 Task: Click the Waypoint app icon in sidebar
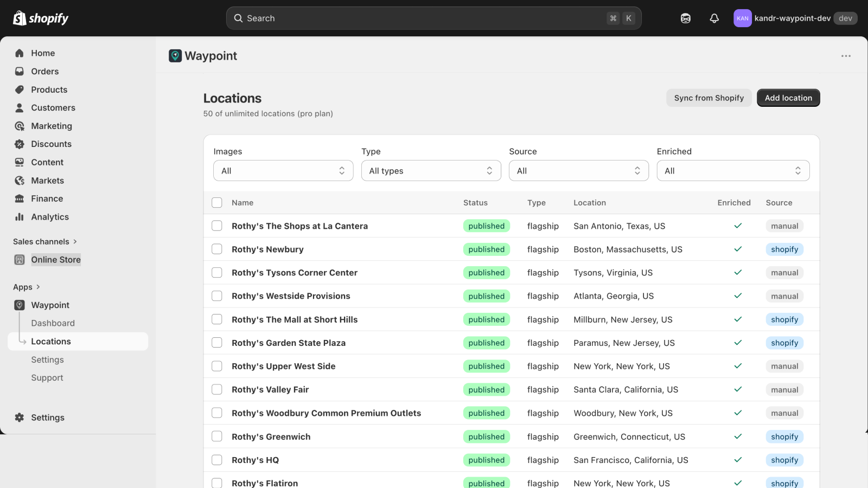coord(20,305)
